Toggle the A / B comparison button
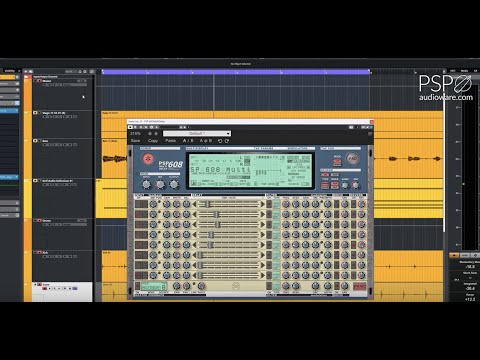Viewport: 480px width, 360px height. (188, 141)
